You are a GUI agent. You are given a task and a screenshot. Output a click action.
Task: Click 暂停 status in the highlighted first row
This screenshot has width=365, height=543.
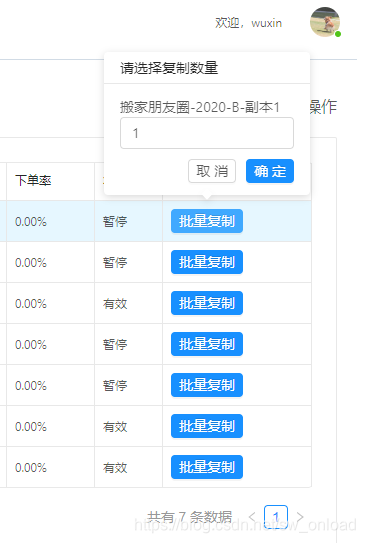tap(115, 221)
